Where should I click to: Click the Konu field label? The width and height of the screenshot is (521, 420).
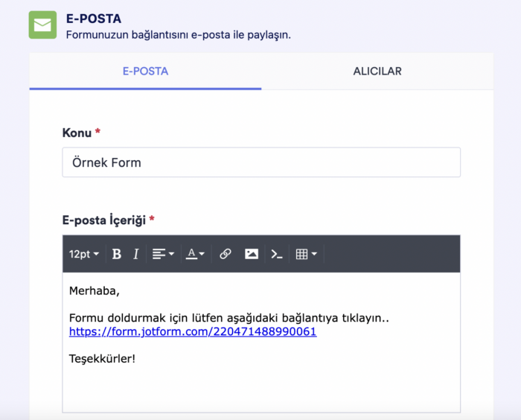77,133
